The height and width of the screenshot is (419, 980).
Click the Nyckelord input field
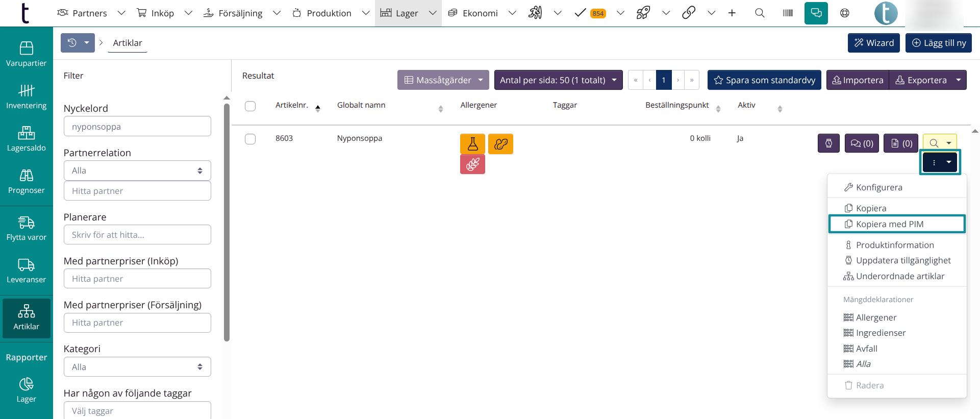tap(137, 127)
